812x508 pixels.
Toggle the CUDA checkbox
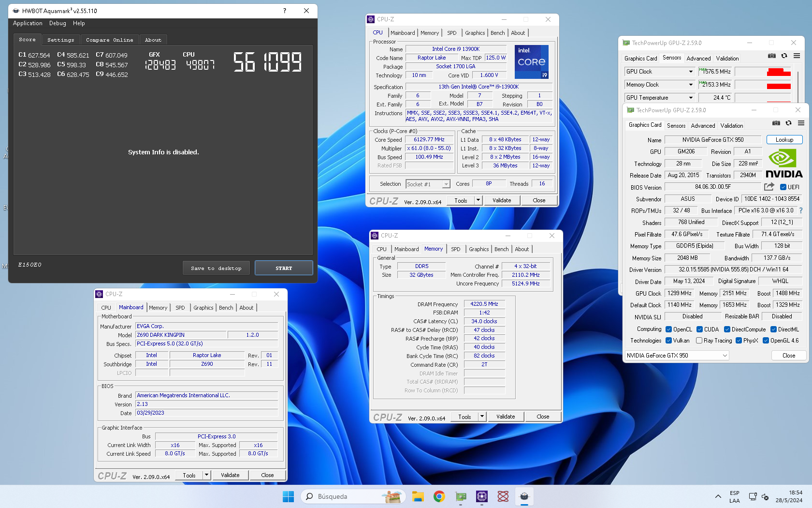tap(699, 329)
